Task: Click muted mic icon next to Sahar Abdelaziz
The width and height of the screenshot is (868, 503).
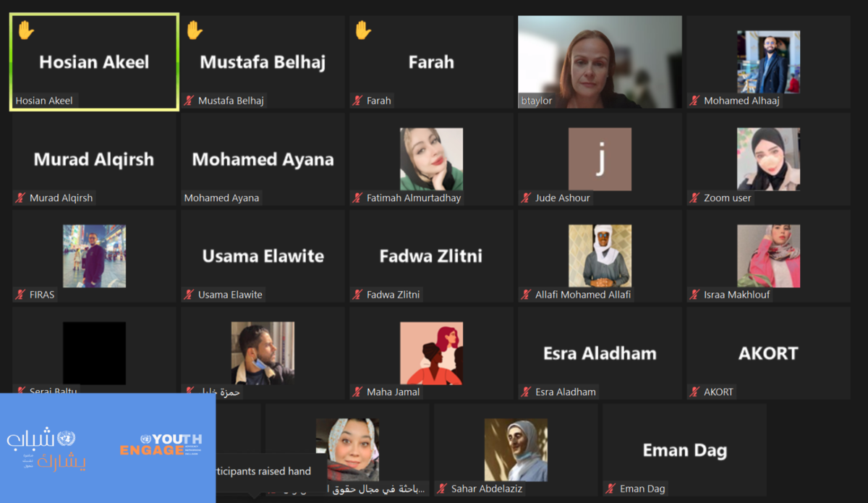Action: pos(442,489)
